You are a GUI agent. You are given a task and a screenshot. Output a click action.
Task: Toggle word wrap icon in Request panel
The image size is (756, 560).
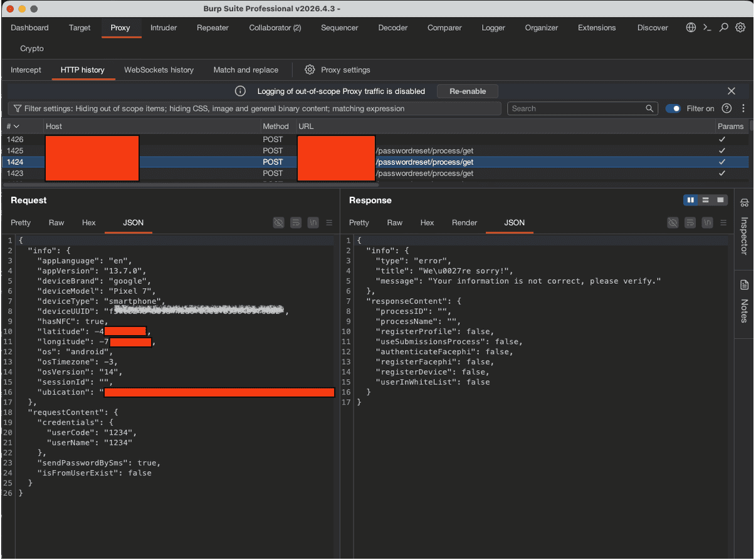(x=296, y=222)
